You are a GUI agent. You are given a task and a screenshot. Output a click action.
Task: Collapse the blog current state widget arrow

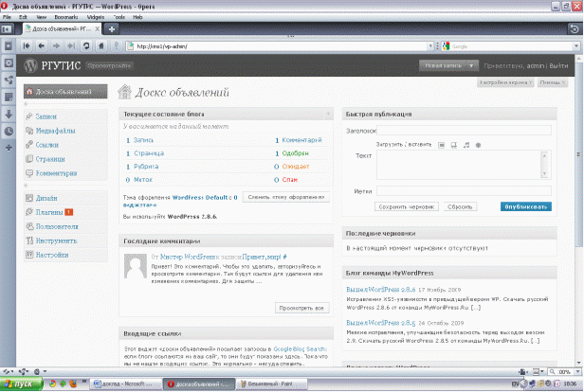coord(328,114)
